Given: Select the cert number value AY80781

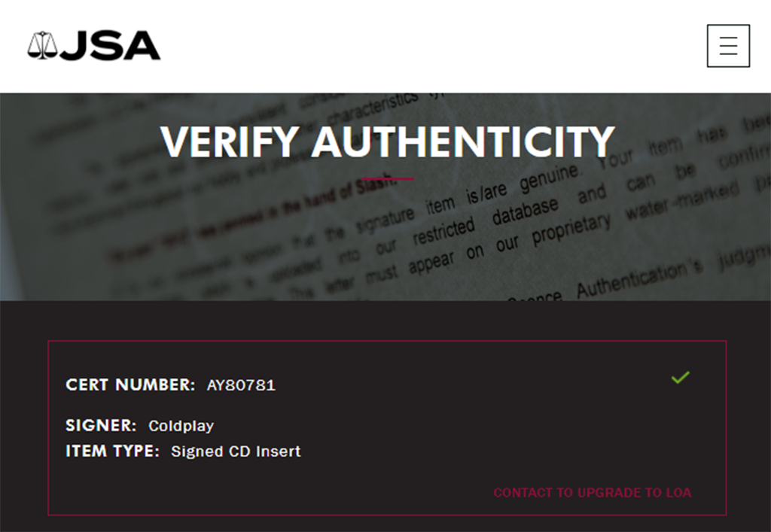Looking at the screenshot, I should [241, 385].
